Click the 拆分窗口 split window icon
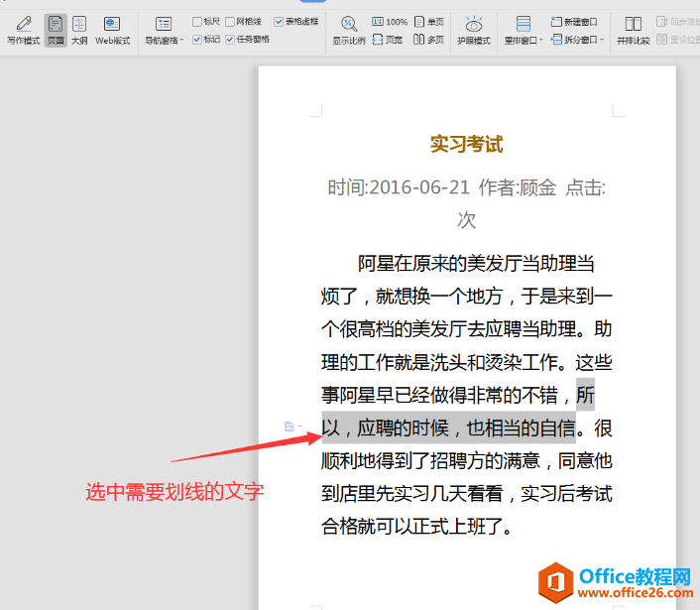The height and width of the screenshot is (610, 700). [x=556, y=40]
